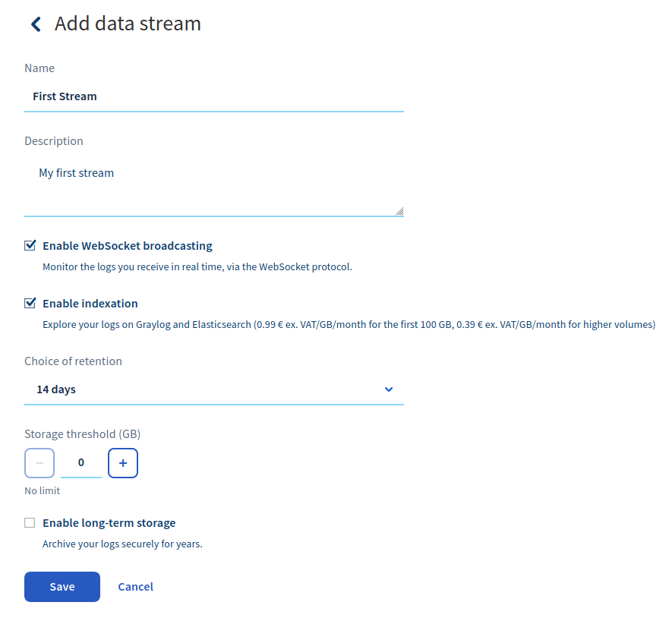Click the minus icon to decrease storage threshold

pyautogui.click(x=39, y=462)
